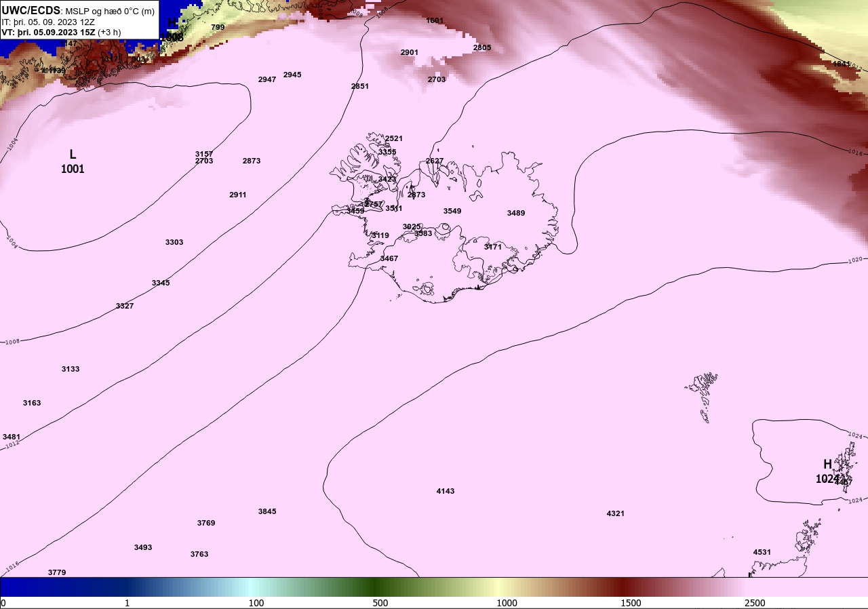
Task: Click the UWC/ECDS title text
Action: coord(31,10)
